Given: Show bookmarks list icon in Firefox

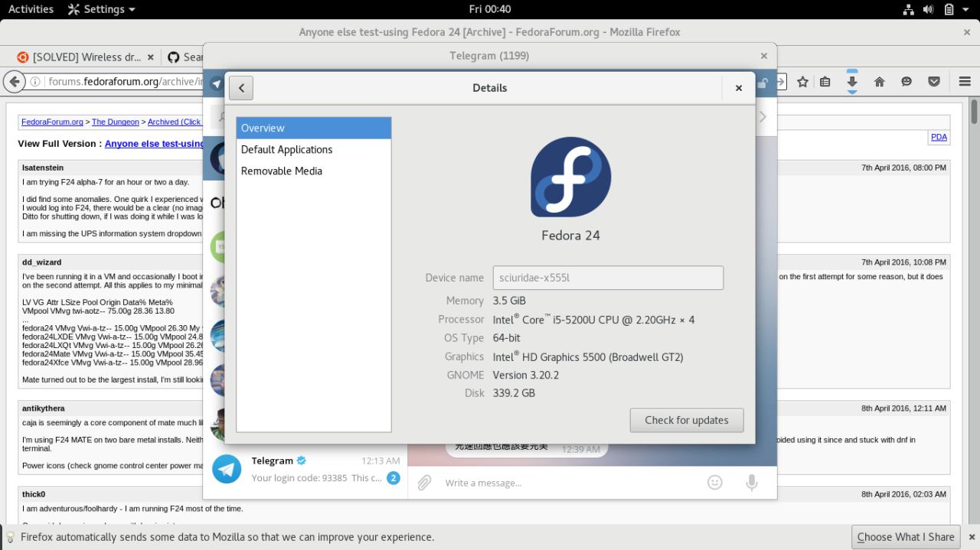Looking at the screenshot, I should (825, 82).
